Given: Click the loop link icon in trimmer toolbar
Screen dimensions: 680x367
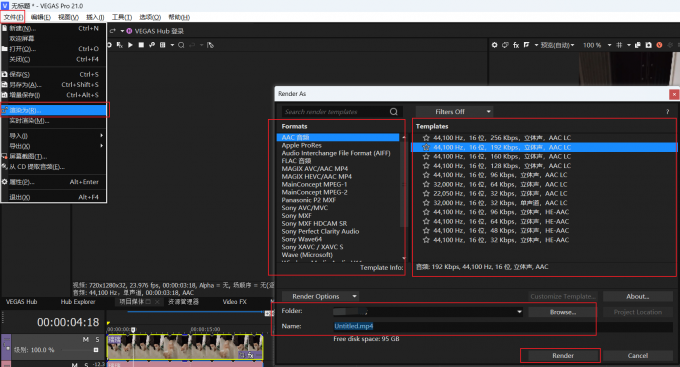Looking at the screenshot, I should pos(152,45).
